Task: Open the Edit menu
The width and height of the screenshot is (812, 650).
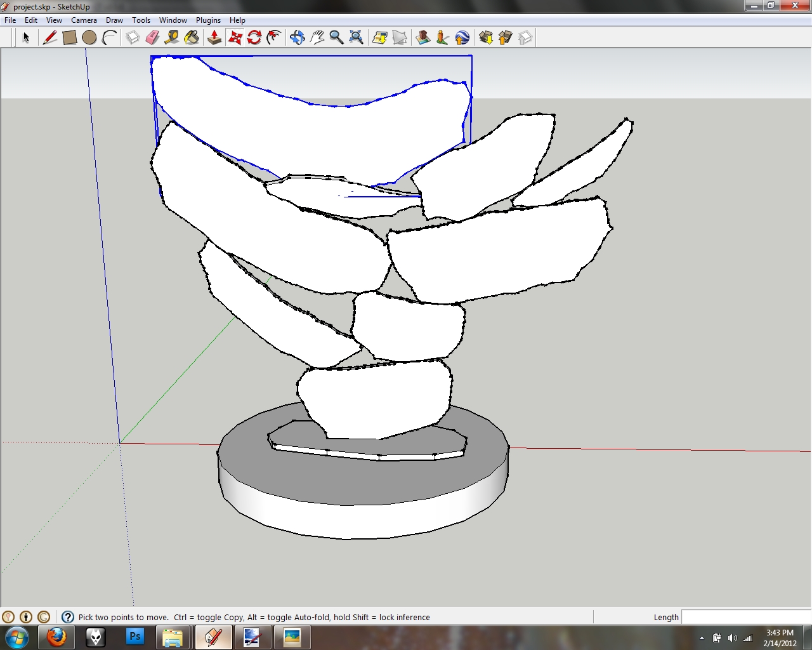Action: [31, 20]
